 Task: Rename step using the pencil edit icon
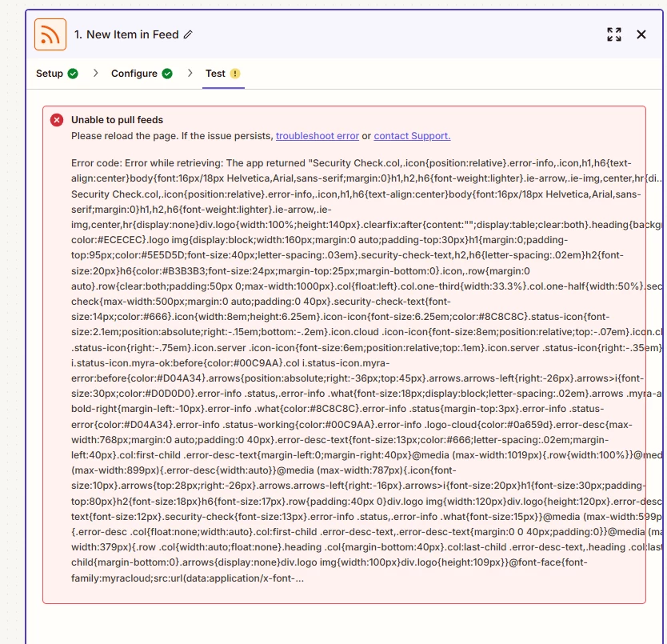pyautogui.click(x=188, y=34)
